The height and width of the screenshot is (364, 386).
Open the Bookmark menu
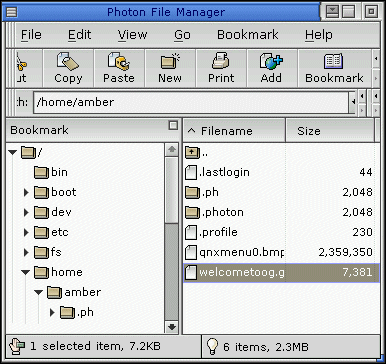248,35
